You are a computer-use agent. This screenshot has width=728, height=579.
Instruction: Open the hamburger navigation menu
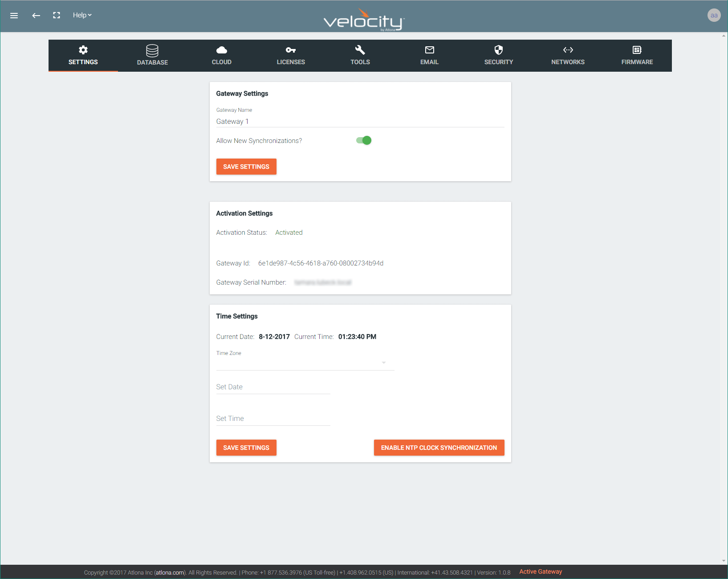(14, 16)
